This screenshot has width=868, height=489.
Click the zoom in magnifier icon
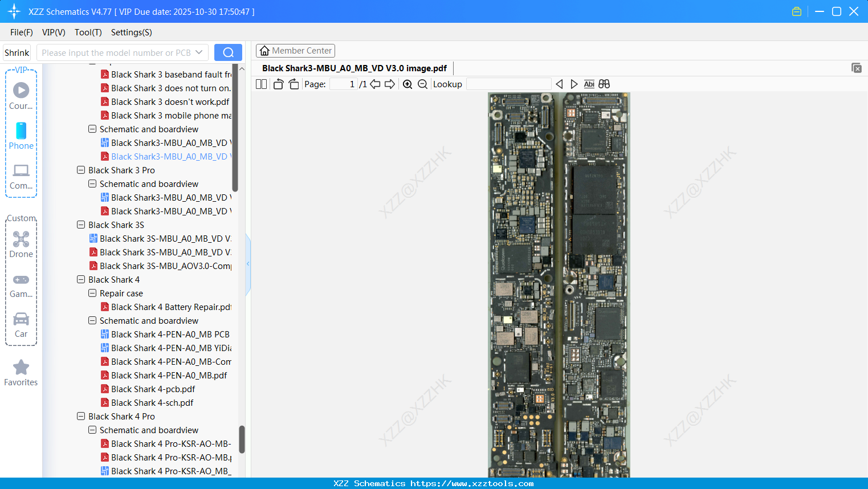coord(408,84)
